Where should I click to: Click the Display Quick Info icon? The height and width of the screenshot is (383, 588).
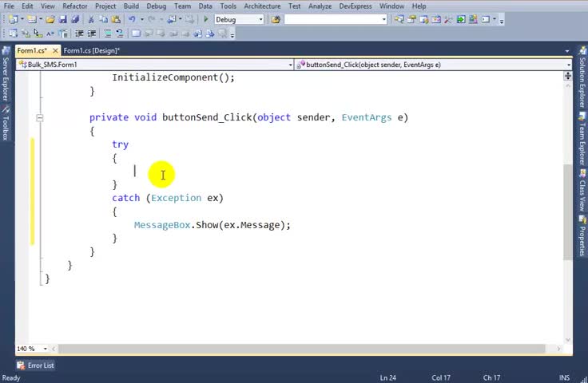38,34
